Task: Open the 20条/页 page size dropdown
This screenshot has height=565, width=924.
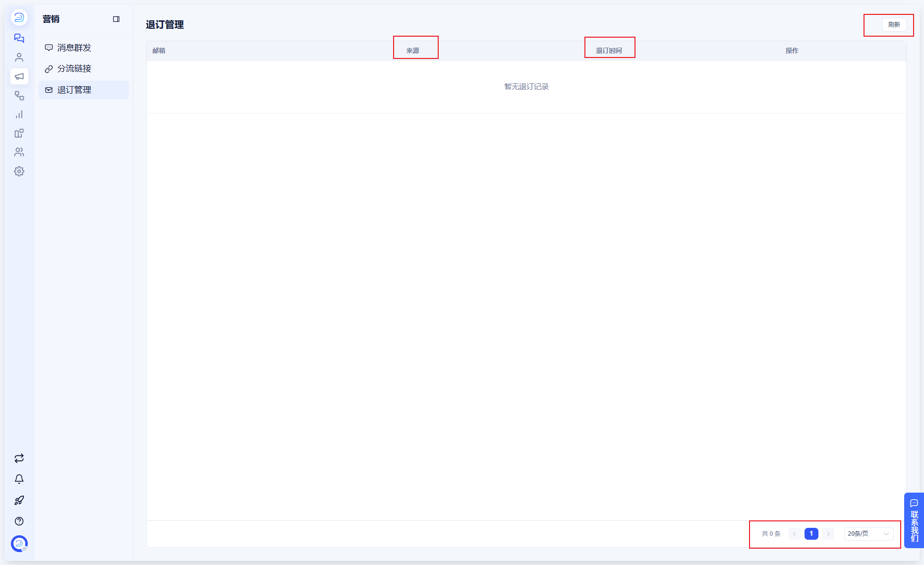Action: (x=868, y=534)
